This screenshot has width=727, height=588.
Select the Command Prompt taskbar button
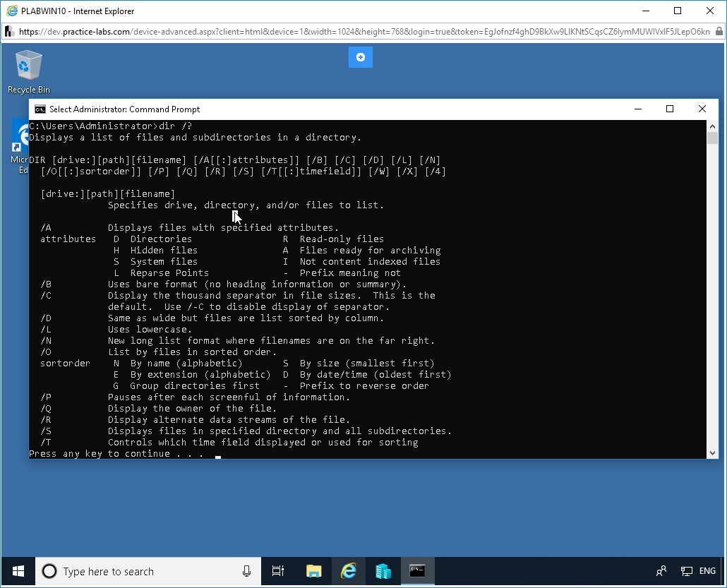point(417,571)
